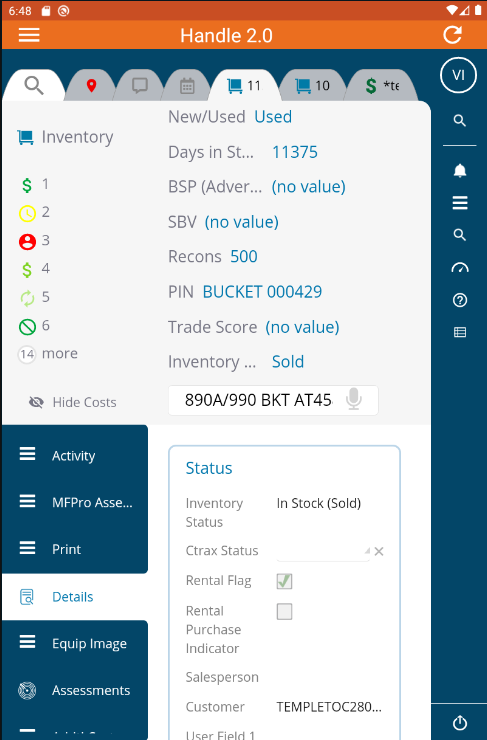The width and height of the screenshot is (487, 740).
Task: Open the notifications bell icon
Action: 460,171
